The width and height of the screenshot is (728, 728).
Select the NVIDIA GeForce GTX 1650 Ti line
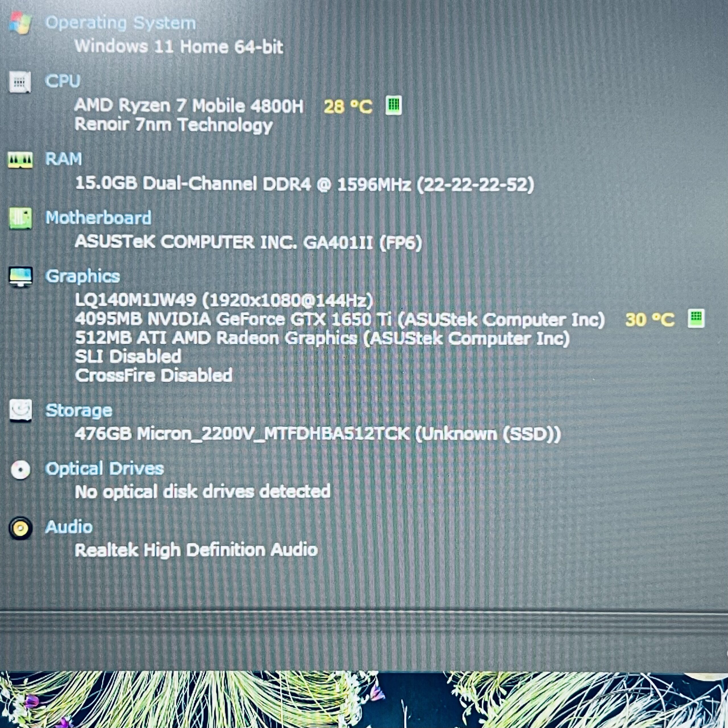click(340, 320)
